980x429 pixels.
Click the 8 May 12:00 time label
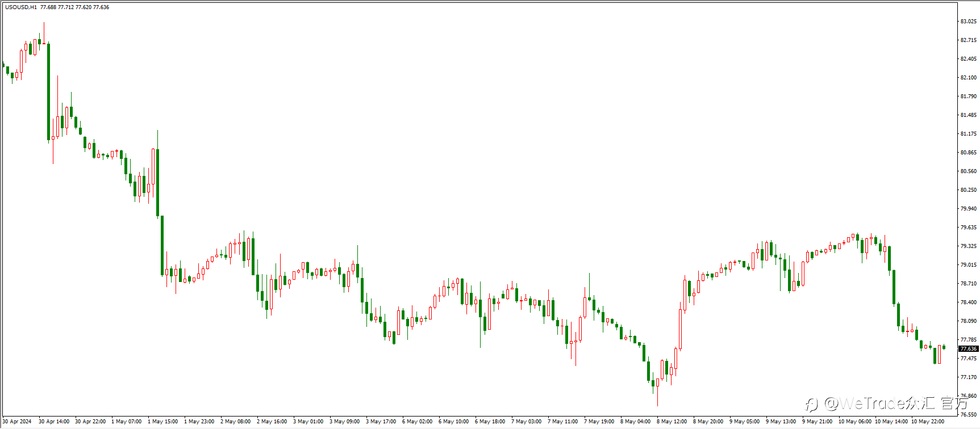point(672,422)
